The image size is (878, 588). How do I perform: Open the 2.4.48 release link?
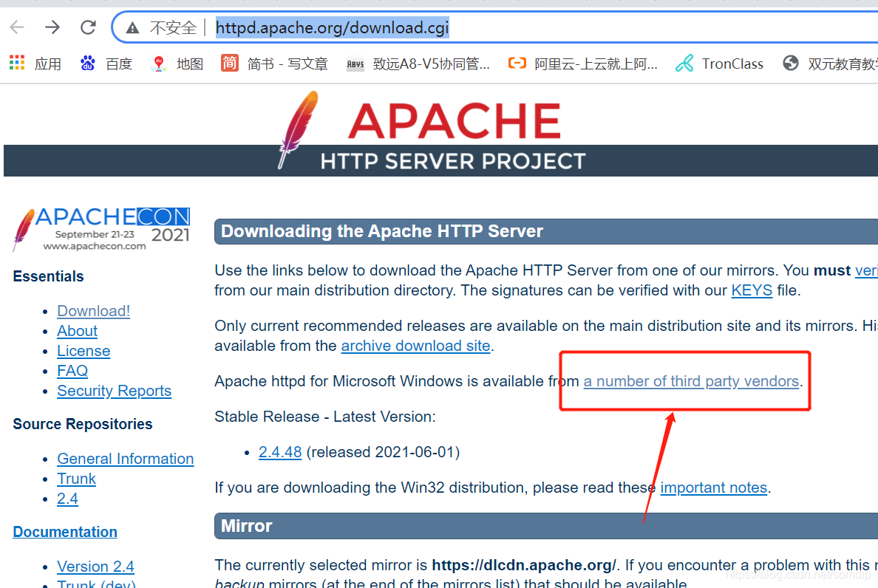(280, 452)
